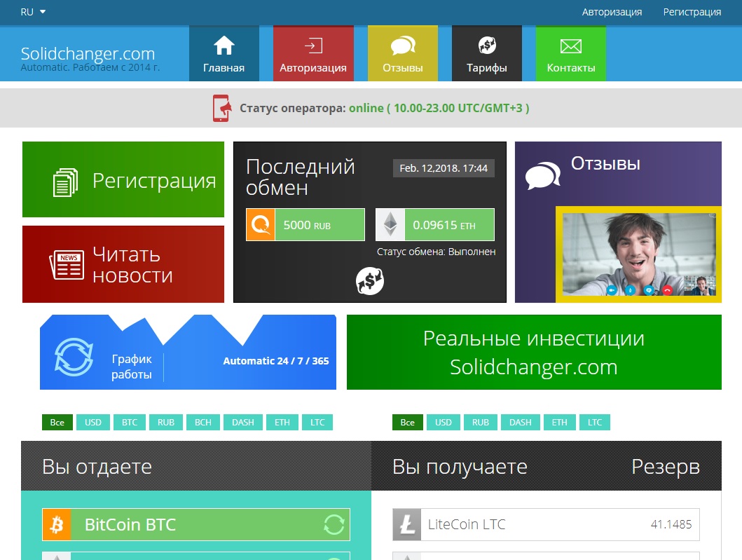Click the Feb. 12,2018. 17:44 date label
742x560 pixels.
pos(444,168)
